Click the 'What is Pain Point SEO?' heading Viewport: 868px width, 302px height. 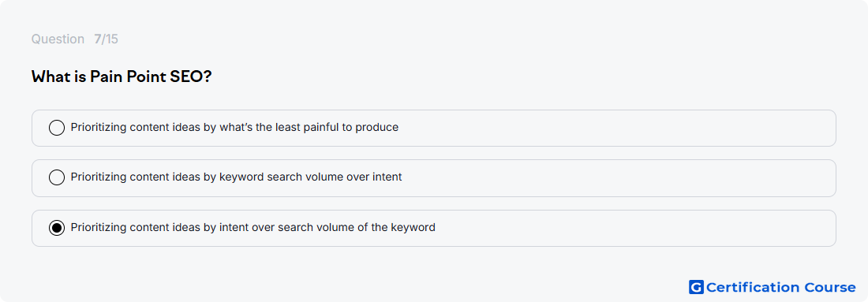[122, 77]
